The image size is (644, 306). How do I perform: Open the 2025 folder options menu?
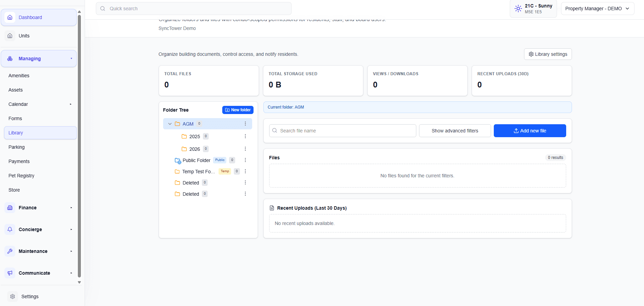(x=245, y=136)
